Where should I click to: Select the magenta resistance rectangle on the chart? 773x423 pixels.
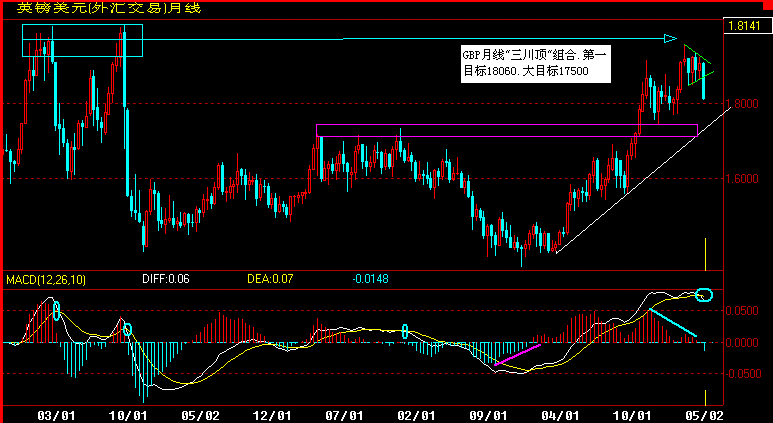[507, 130]
